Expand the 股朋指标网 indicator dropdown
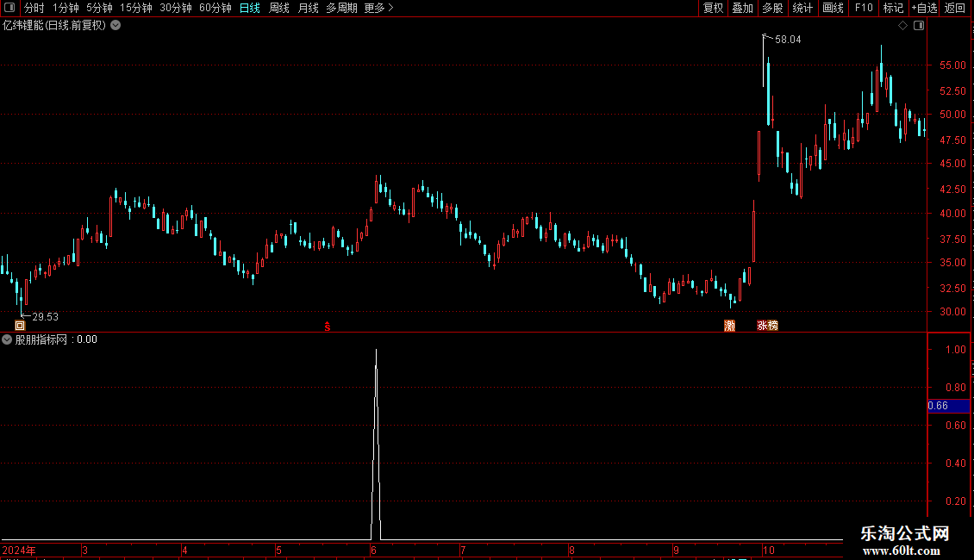This screenshot has width=974, height=560. (7, 339)
